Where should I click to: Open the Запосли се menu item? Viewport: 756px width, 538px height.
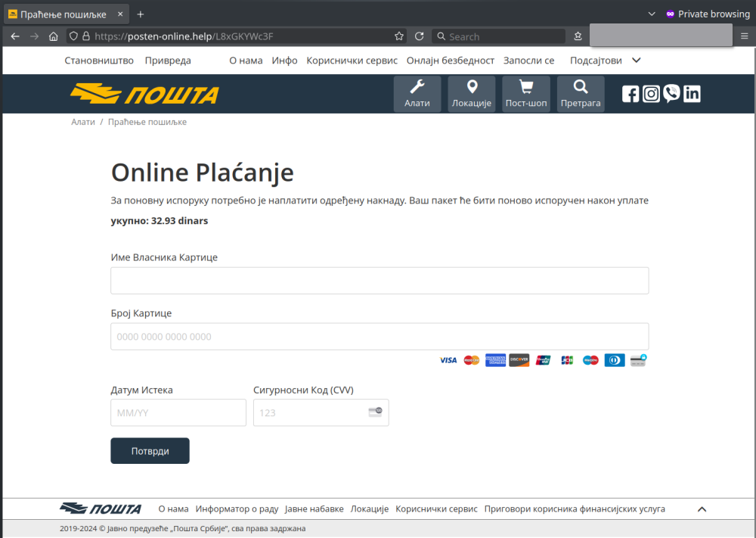[529, 61]
